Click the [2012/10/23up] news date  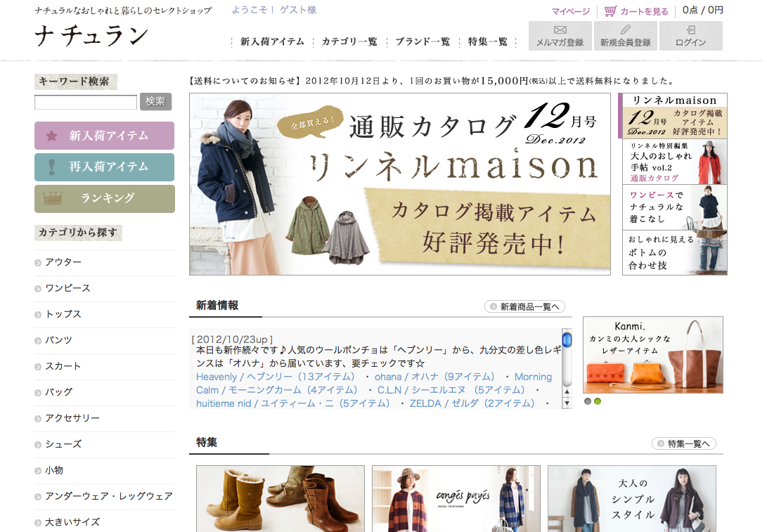point(233,339)
